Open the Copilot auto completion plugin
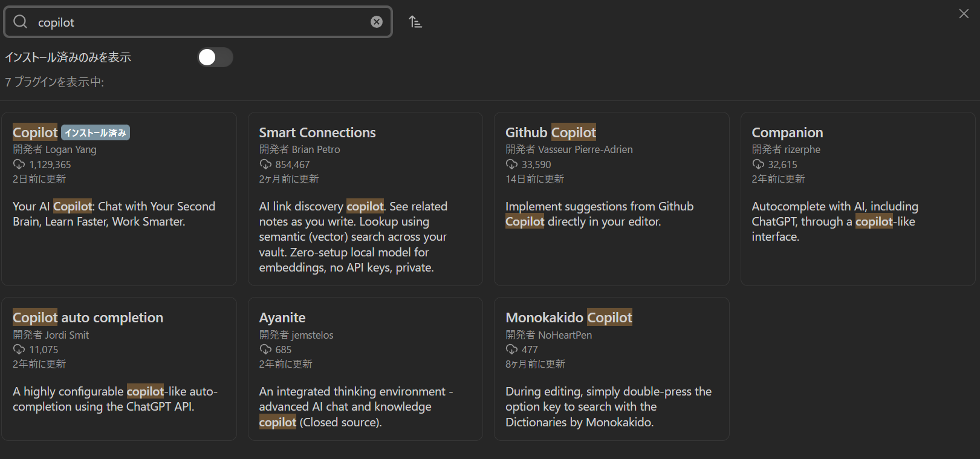 pos(119,369)
